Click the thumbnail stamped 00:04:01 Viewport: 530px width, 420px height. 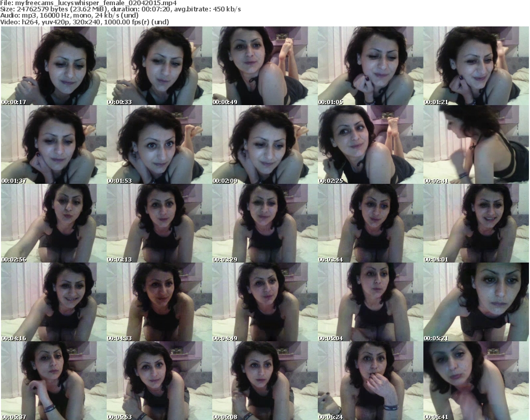[476, 224]
